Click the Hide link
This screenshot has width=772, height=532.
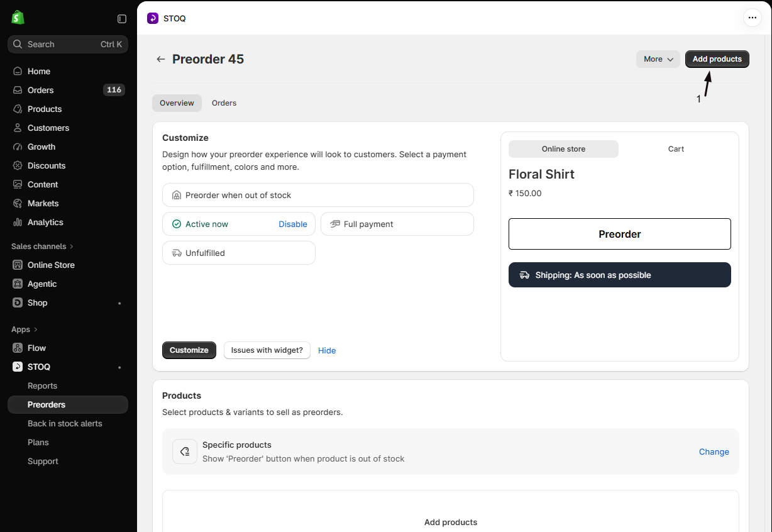coord(327,351)
